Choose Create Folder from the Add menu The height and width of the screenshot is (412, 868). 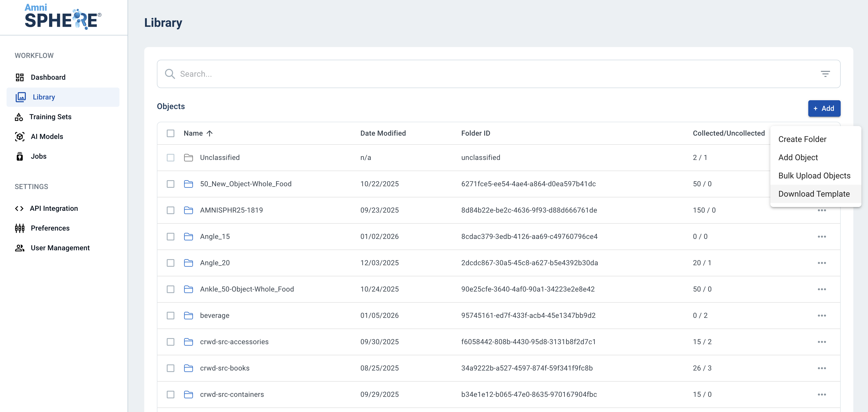point(802,139)
